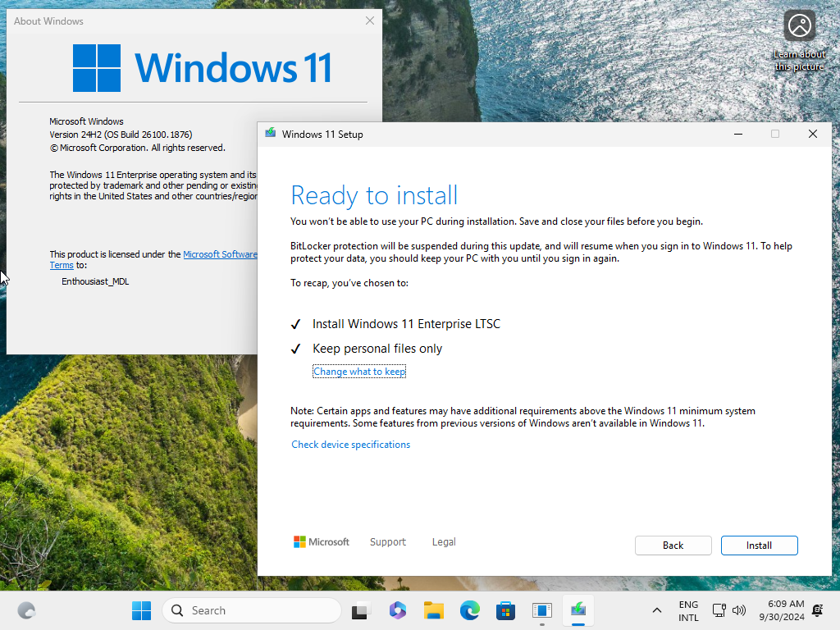Click the ENG INTL language indicator
840x630 pixels.
click(688, 610)
